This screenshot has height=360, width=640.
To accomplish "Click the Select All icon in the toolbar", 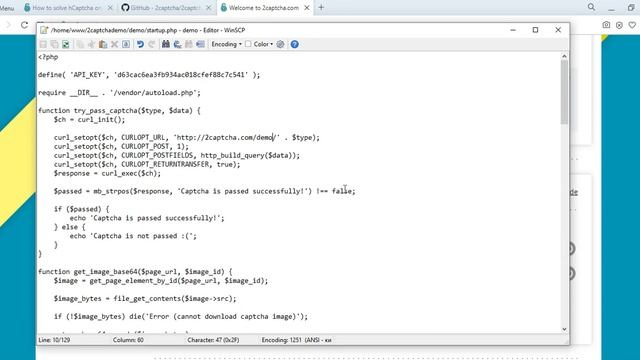I will click(126, 44).
